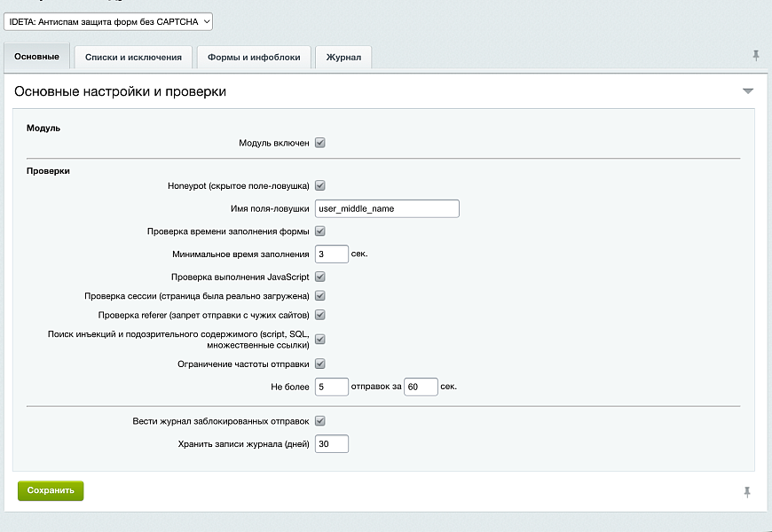
Task: Click the Модуль section label
Action: (43, 128)
